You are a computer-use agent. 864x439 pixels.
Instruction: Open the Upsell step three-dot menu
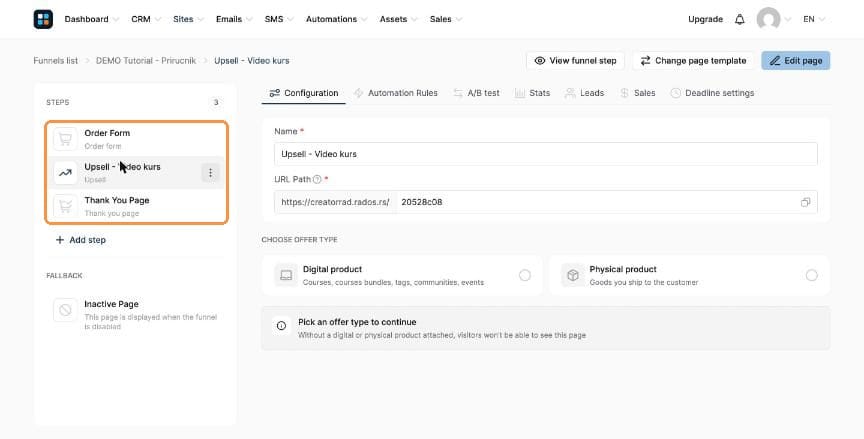point(210,173)
